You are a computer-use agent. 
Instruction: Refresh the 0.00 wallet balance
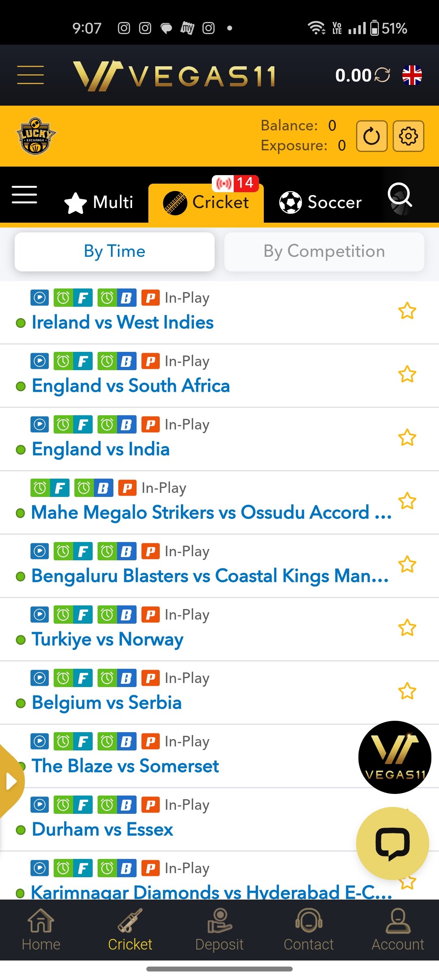click(382, 75)
